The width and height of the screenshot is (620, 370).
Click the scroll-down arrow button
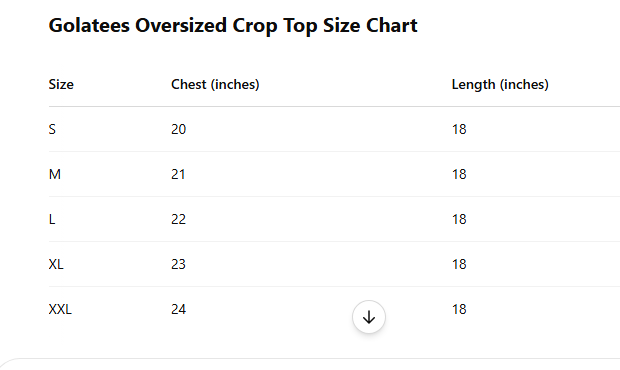[x=369, y=317]
